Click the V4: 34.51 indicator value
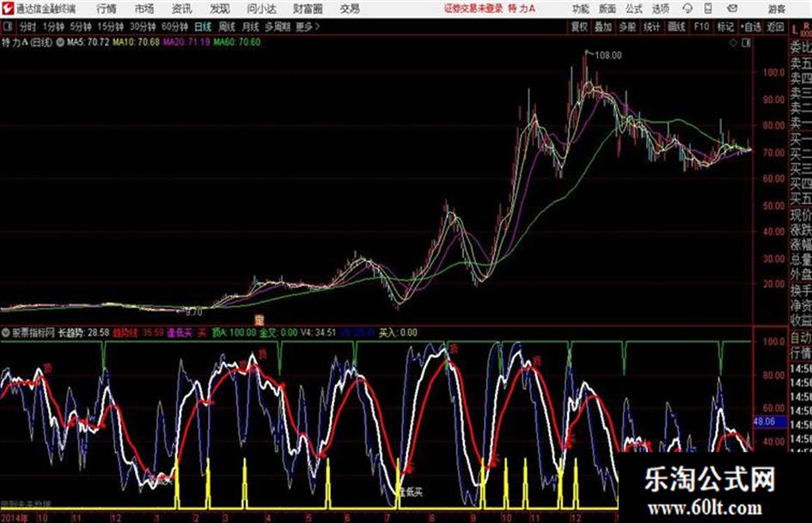The height and width of the screenshot is (523, 812). click(318, 333)
